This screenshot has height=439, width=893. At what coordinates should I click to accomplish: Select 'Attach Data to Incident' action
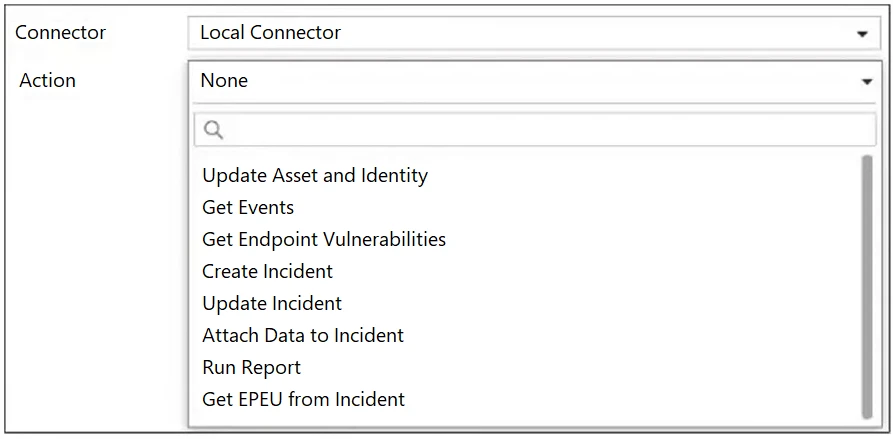[303, 336]
